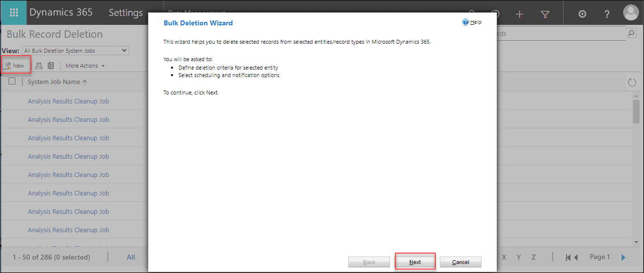Expand the More Actions menu
The image size is (644, 273).
[85, 66]
